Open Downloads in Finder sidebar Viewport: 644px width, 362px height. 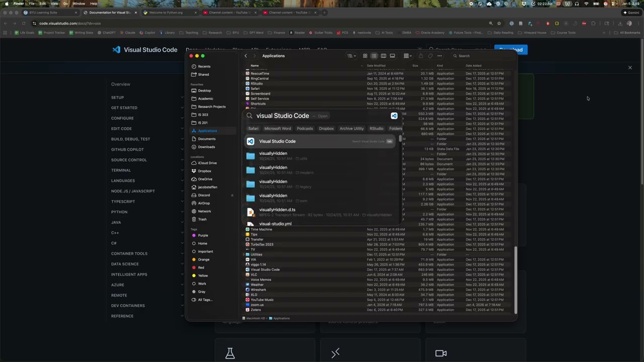[206, 147]
